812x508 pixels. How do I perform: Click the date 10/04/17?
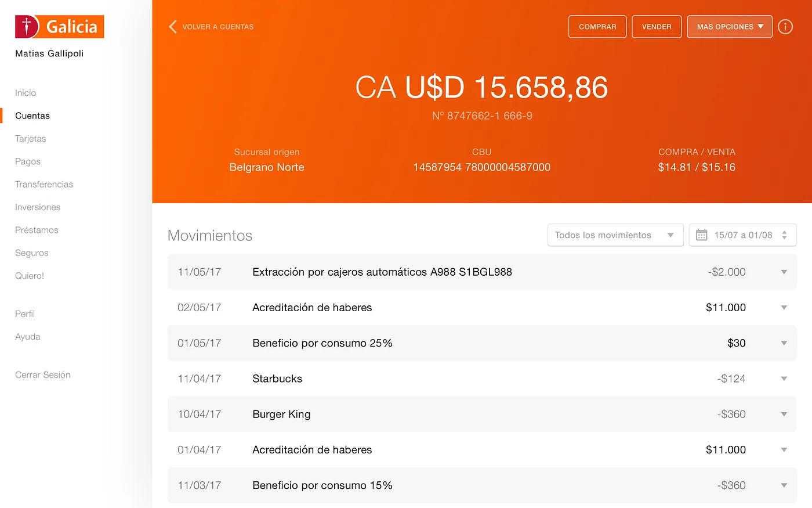coord(200,415)
